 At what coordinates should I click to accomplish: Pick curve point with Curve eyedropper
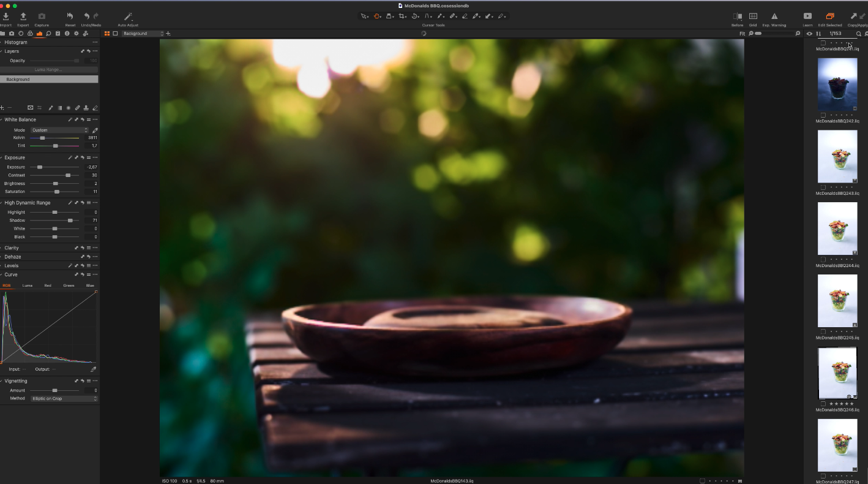[93, 369]
